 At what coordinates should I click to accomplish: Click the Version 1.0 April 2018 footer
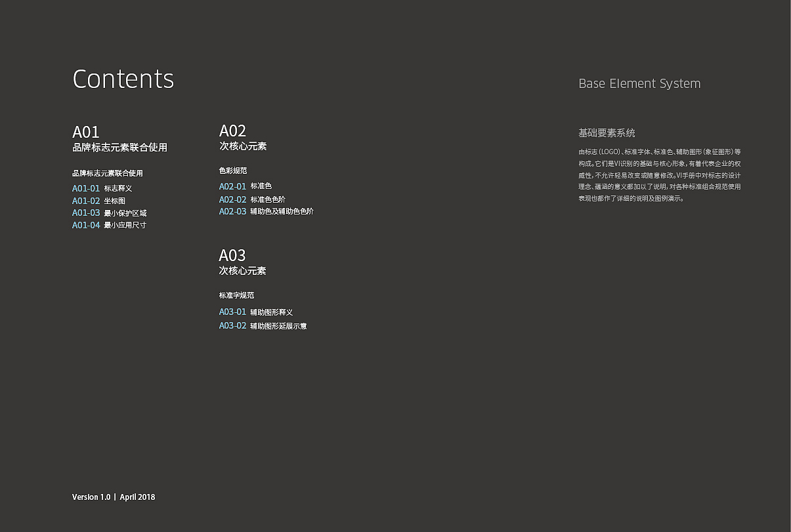tap(114, 497)
